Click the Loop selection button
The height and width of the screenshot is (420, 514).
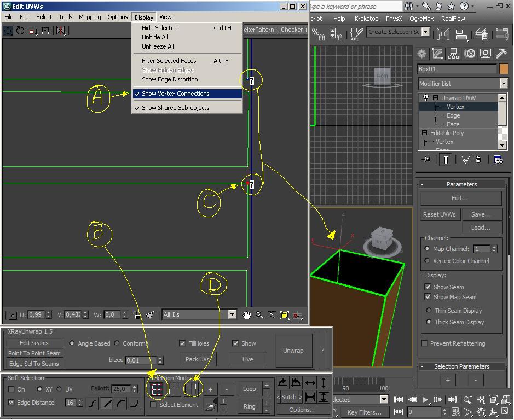coord(250,389)
